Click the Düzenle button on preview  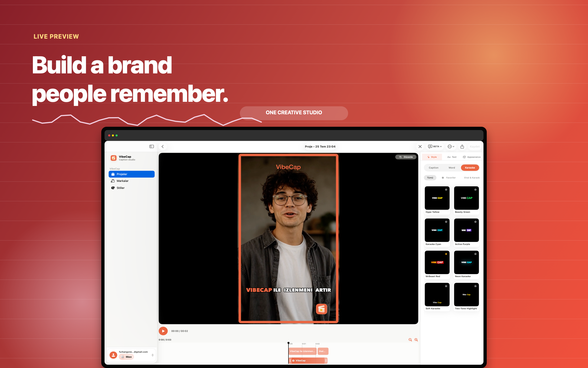(406, 157)
